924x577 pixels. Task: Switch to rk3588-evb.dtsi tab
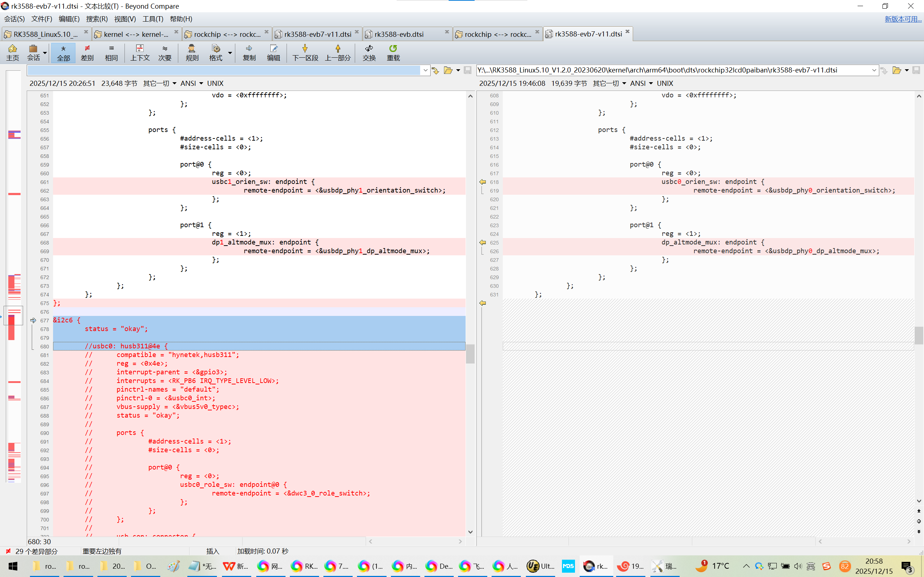[x=399, y=34]
